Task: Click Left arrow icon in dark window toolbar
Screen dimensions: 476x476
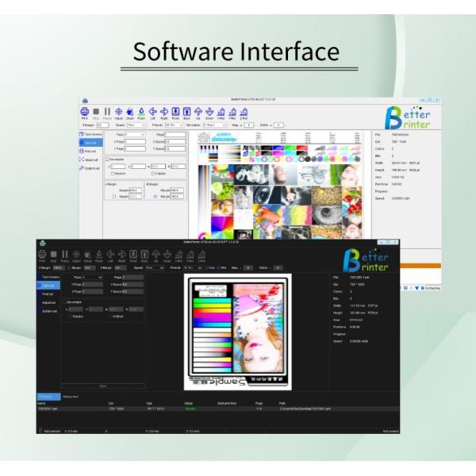Action: click(110, 255)
